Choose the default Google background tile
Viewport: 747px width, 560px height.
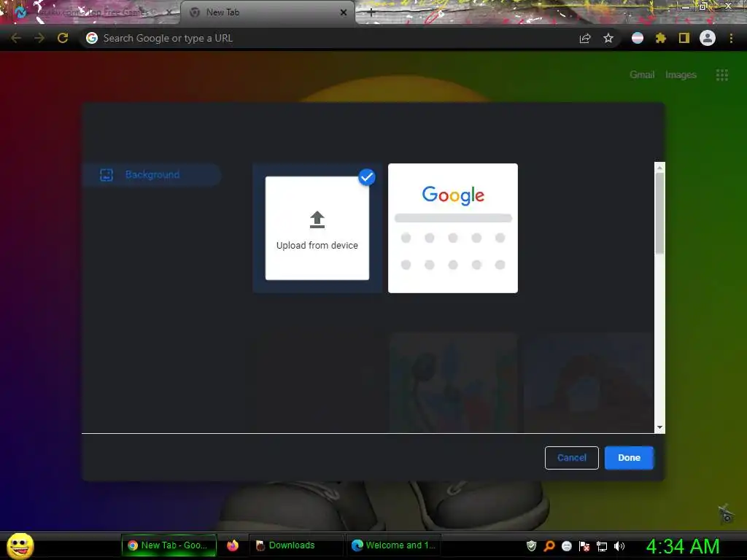coord(453,228)
